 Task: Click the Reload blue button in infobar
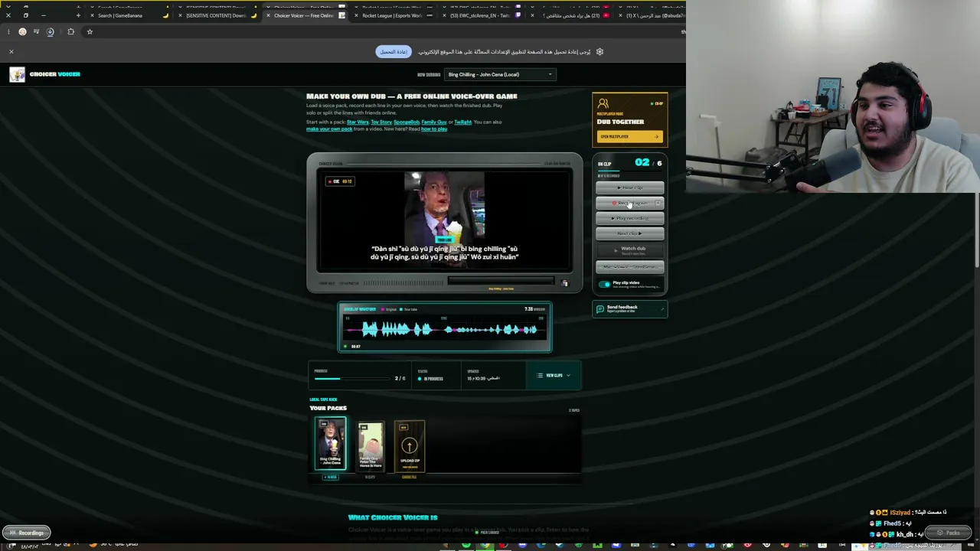coord(394,52)
